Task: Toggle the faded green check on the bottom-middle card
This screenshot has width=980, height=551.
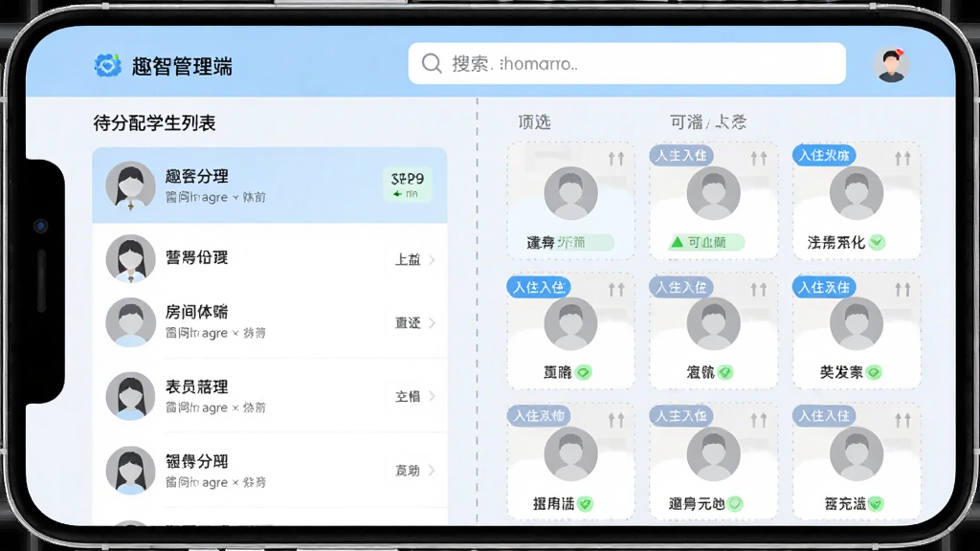Action: pos(735,503)
